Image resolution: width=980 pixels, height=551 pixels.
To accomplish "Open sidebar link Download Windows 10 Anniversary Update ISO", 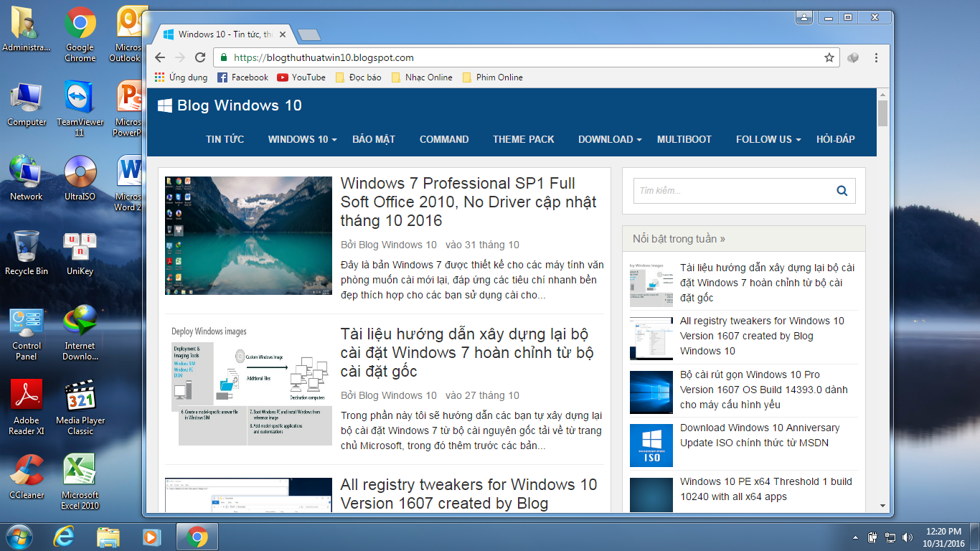I will (760, 435).
